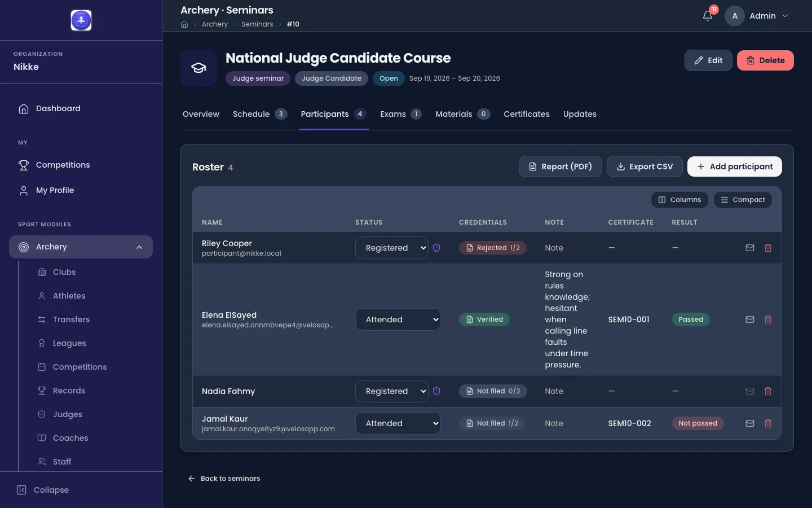Screen dimensions: 812x508
Task: Collapse the Archery module section
Action: [81, 247]
